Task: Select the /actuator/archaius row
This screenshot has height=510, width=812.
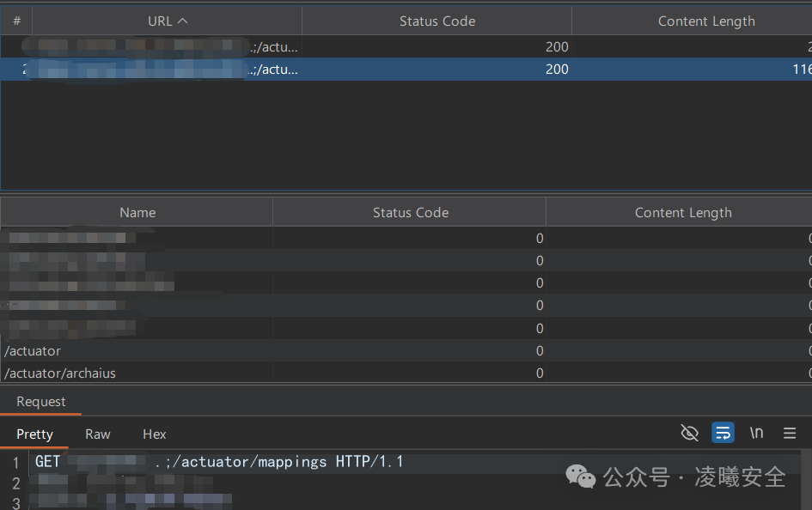Action: tap(406, 373)
